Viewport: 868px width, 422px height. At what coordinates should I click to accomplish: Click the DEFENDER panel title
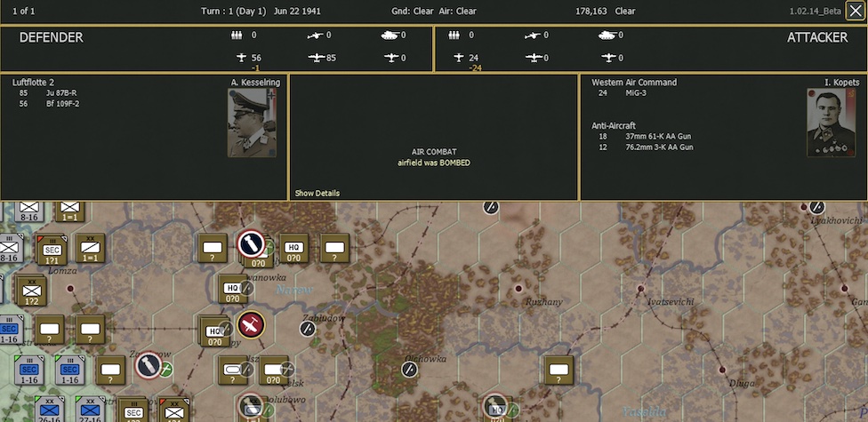[51, 37]
